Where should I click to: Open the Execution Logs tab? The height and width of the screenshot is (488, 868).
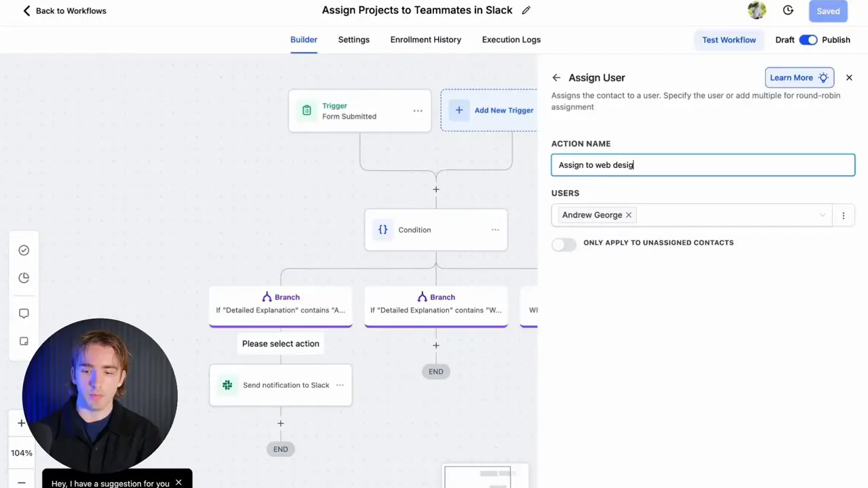coord(511,39)
